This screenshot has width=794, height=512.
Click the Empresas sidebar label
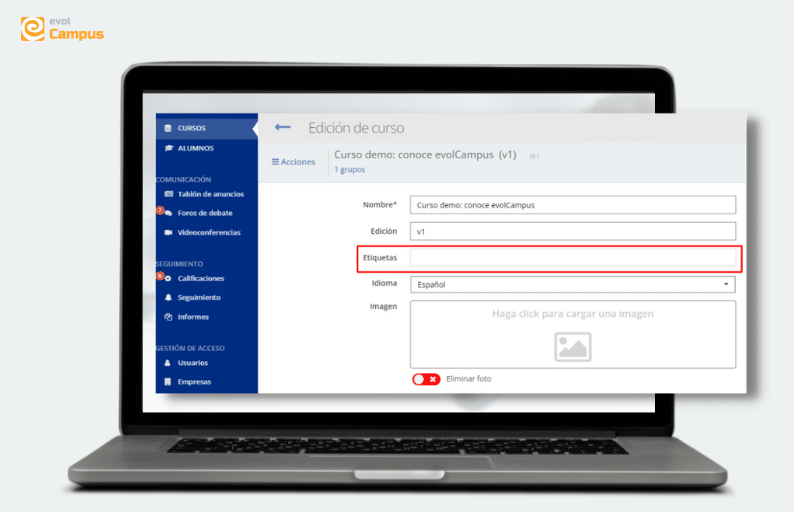pos(194,381)
